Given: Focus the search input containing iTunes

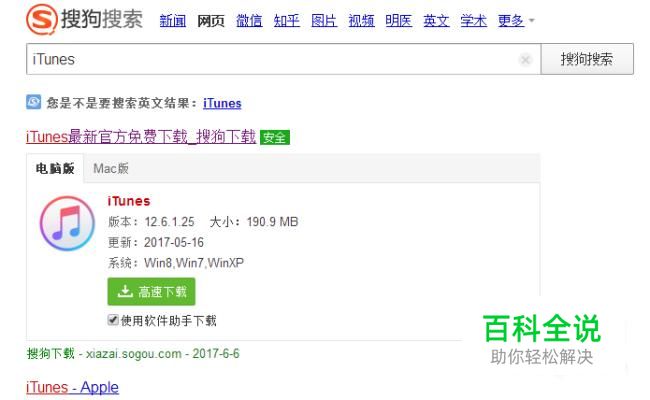Looking at the screenshot, I should click(x=284, y=59).
